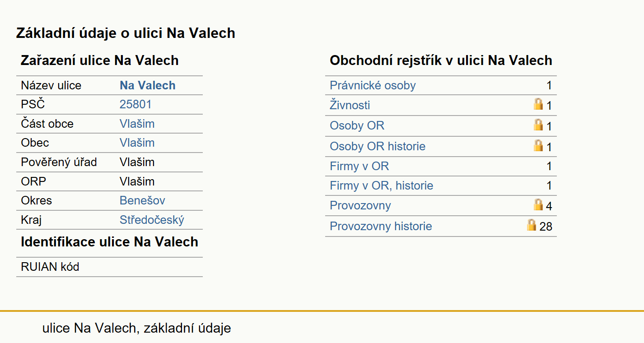Click lock icon next to Osoby OR historie
Screen dimensions: 644x343
tap(538, 145)
